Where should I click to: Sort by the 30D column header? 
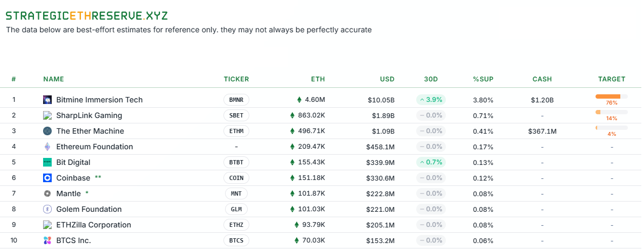431,79
